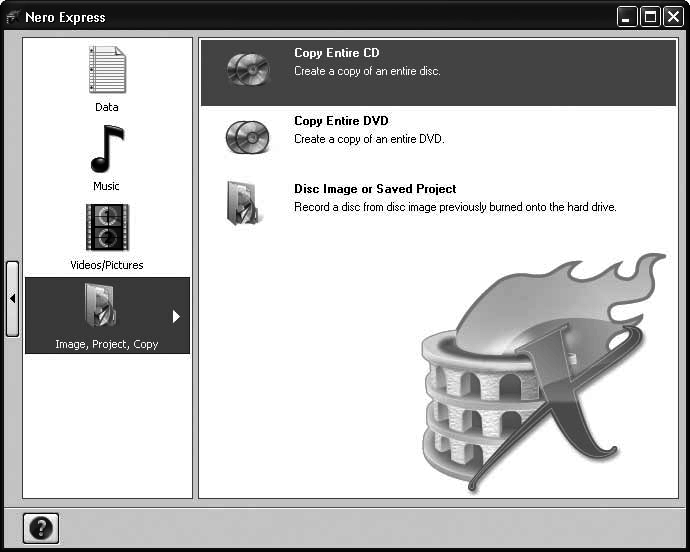Switch to the Data category label
Screen dimensions: 690x552
tap(107, 107)
